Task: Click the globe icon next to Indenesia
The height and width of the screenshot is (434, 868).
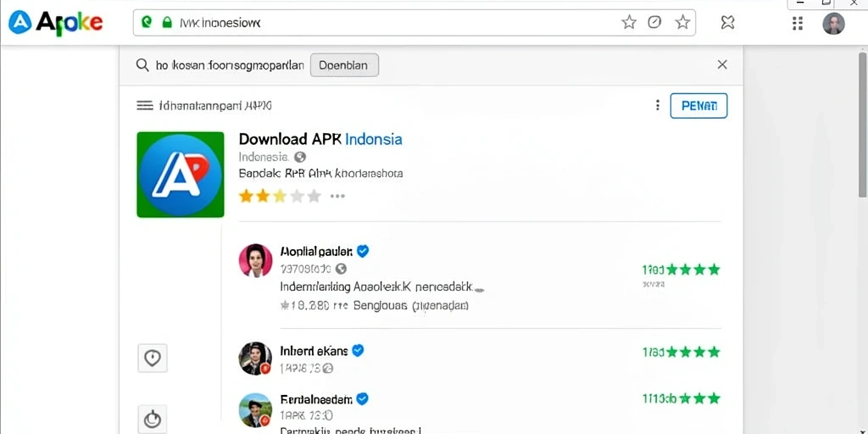Action: (x=300, y=157)
